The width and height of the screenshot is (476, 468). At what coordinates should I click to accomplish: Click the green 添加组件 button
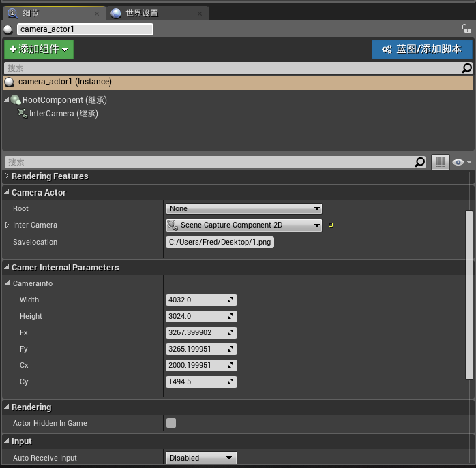(x=38, y=49)
